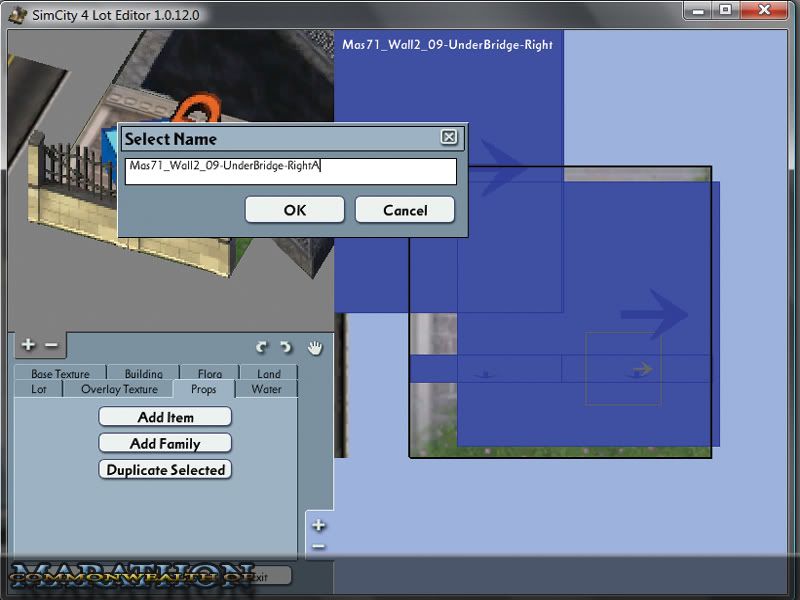
Task: Close the Select Name dialog with X icon
Action: (448, 137)
